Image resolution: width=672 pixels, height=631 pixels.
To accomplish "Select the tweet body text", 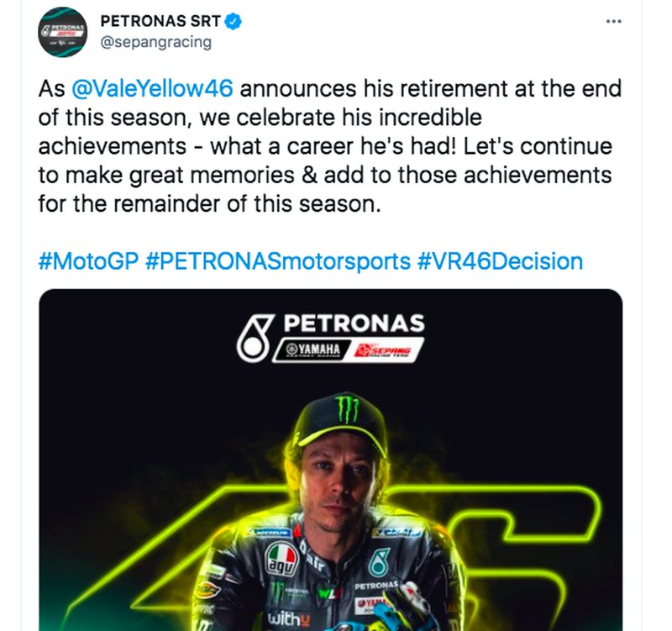I will (x=328, y=145).
